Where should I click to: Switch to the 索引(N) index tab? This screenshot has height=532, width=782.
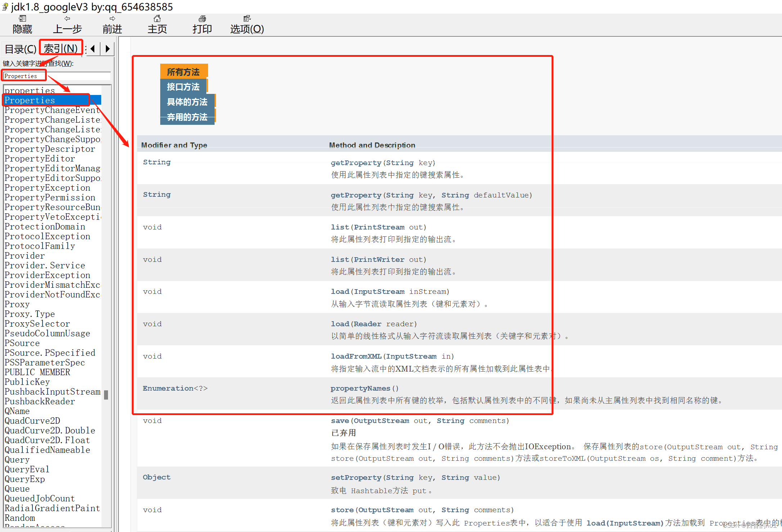pyautogui.click(x=61, y=48)
